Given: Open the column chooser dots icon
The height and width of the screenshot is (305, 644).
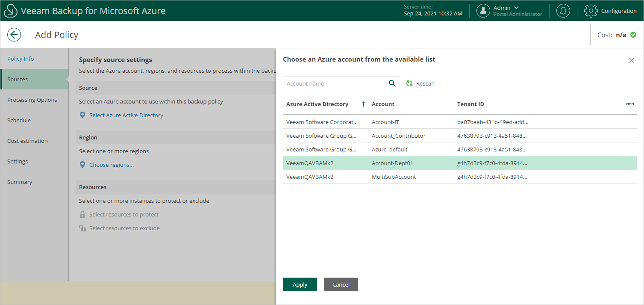Looking at the screenshot, I should (x=629, y=104).
